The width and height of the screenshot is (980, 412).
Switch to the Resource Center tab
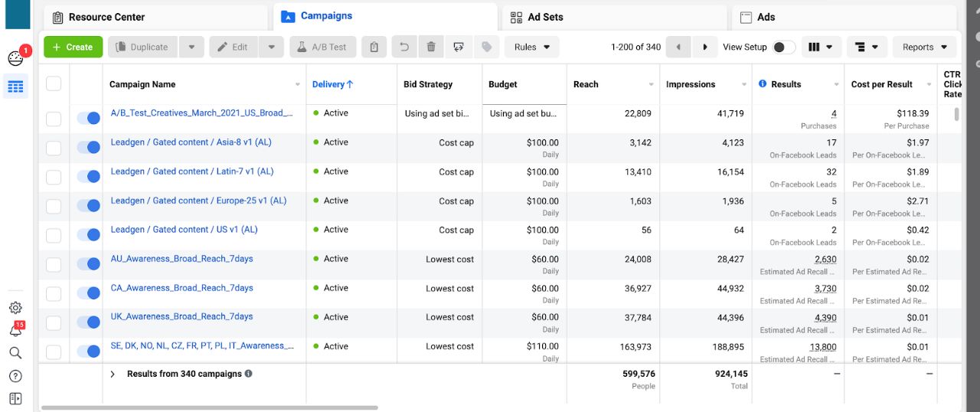coord(156,17)
